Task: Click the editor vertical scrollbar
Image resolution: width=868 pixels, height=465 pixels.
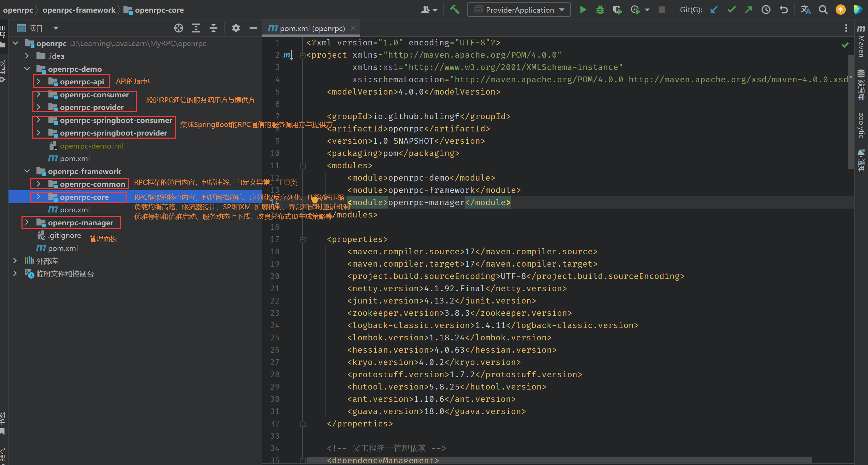Action: click(x=851, y=113)
